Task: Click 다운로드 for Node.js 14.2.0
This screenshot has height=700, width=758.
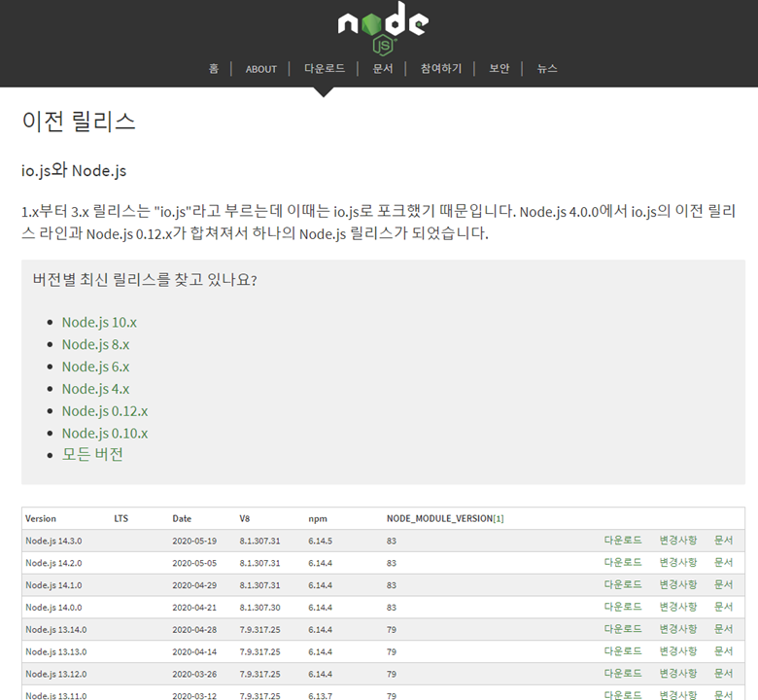Action: pos(623,563)
